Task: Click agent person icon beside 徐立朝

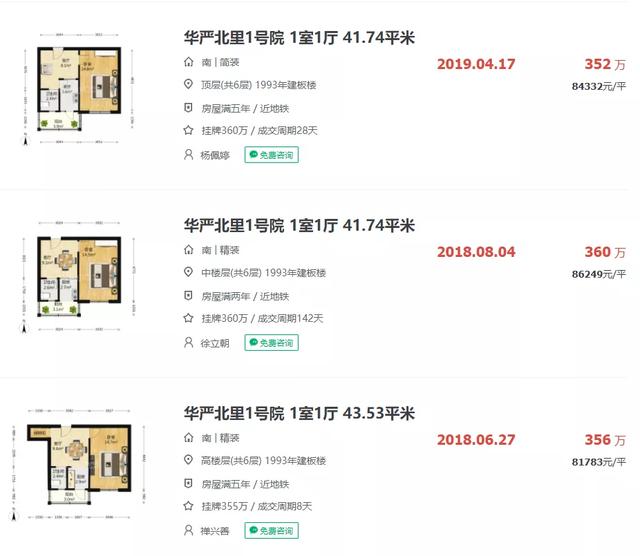Action: (x=188, y=342)
